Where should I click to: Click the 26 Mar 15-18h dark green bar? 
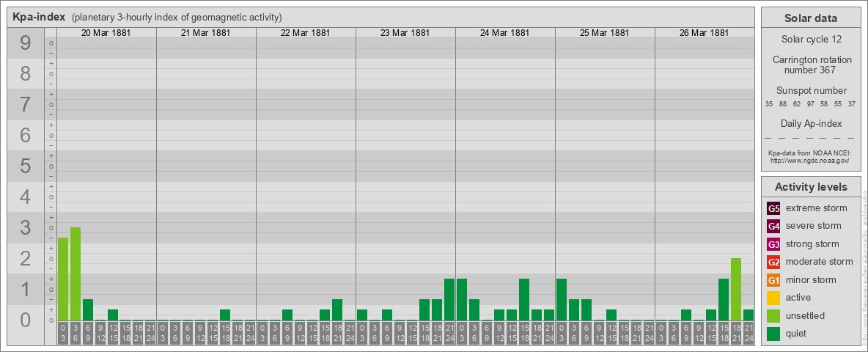tap(723, 299)
